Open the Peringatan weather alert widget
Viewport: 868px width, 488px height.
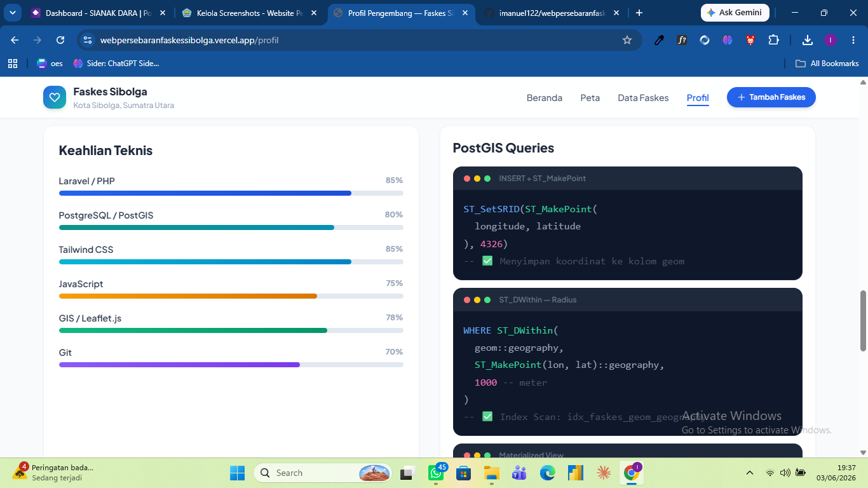[52, 473]
